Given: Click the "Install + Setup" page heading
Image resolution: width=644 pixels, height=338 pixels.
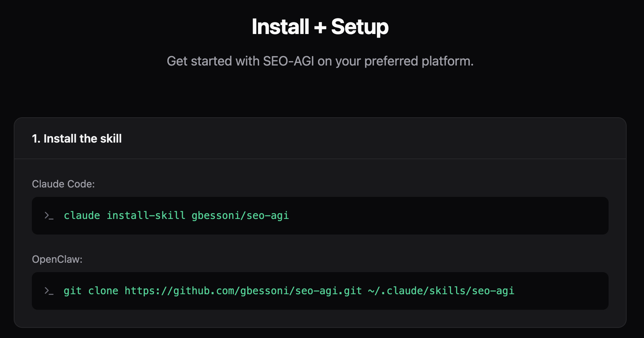Looking at the screenshot, I should 320,27.
